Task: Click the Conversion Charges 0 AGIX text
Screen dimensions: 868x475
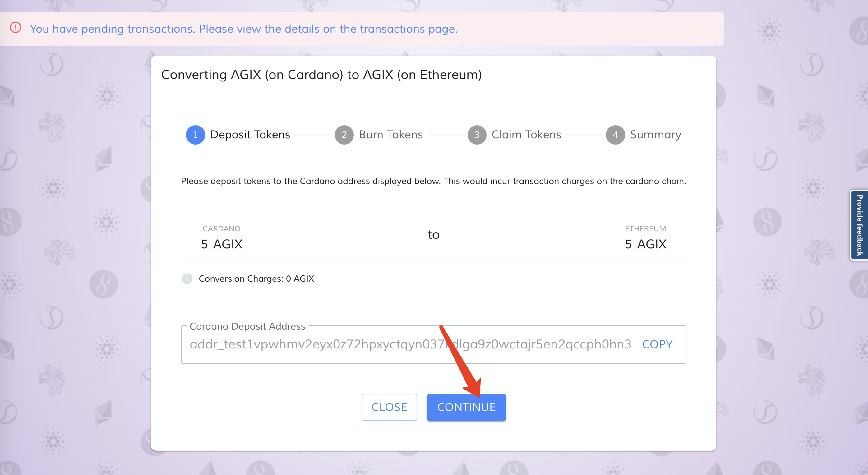Action: [x=256, y=279]
